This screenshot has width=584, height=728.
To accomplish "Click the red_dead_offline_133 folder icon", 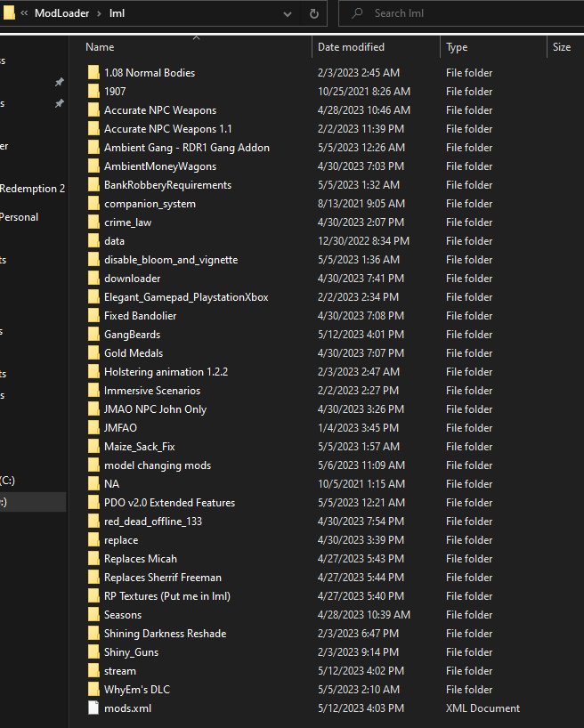I will (95, 522).
